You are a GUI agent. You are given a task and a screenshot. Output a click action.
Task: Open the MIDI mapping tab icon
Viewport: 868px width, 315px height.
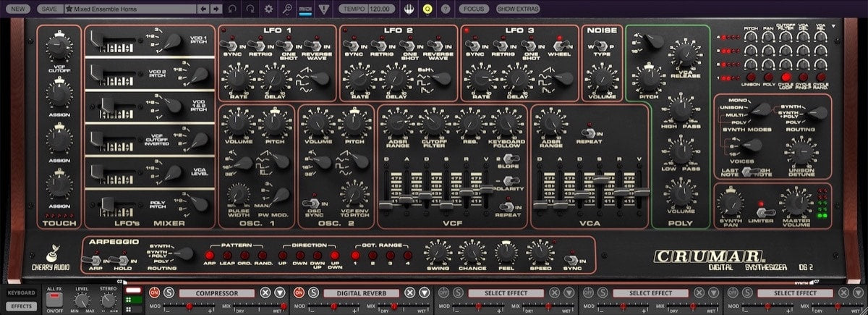305,9
